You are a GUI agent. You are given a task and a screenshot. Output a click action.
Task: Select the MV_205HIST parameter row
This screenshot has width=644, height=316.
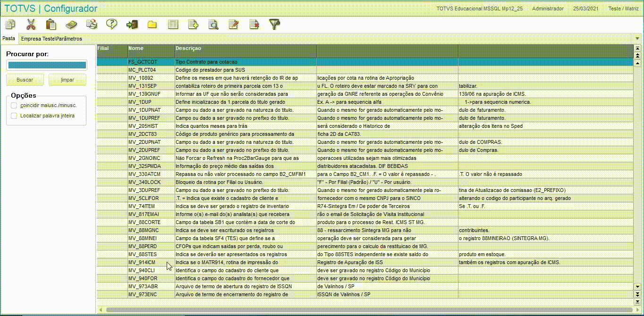[364, 126]
